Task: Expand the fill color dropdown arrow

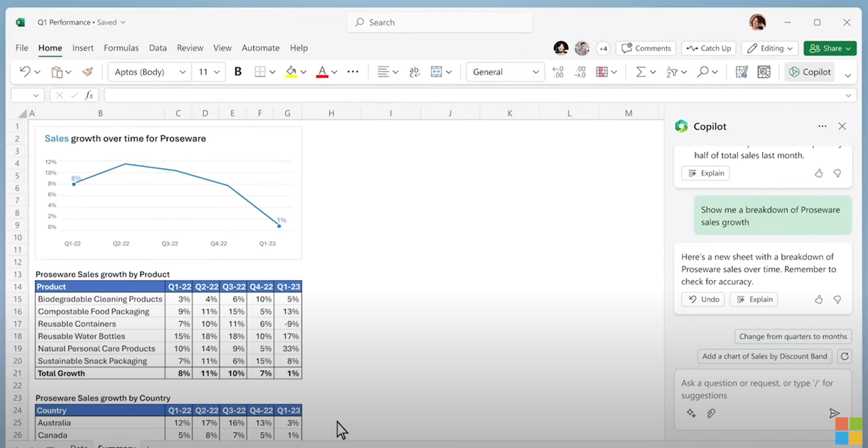Action: [x=304, y=72]
